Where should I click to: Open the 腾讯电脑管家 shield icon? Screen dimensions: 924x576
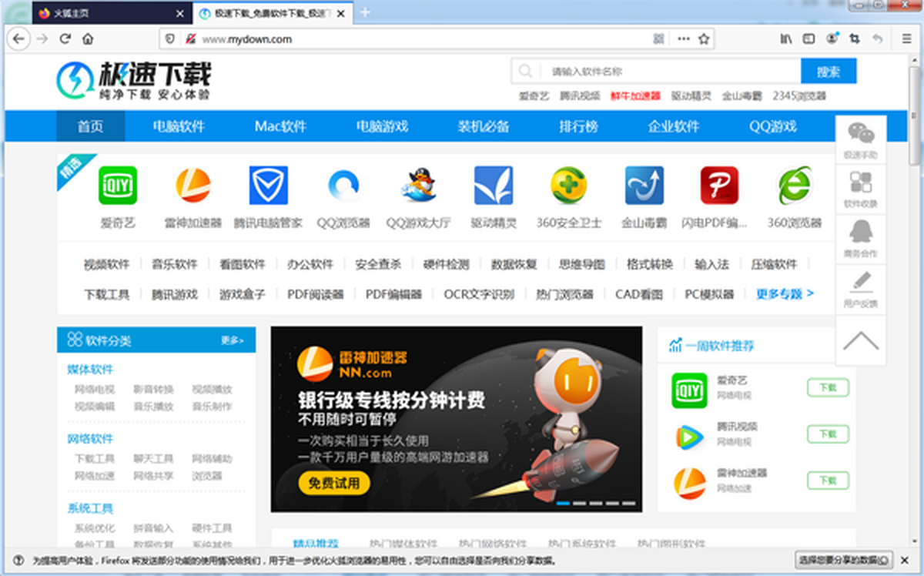(269, 185)
